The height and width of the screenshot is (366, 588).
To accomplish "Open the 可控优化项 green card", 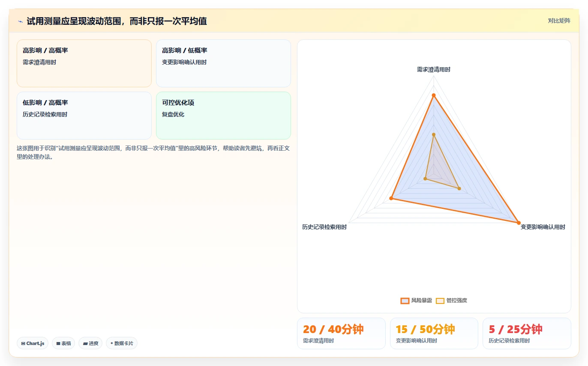I will (x=223, y=116).
